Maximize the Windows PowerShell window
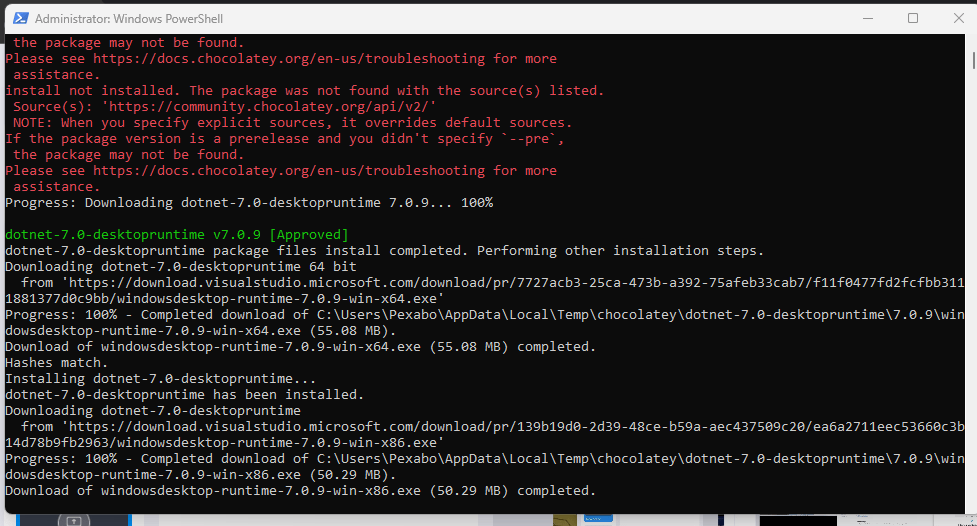The height and width of the screenshot is (526, 977). coord(913,18)
